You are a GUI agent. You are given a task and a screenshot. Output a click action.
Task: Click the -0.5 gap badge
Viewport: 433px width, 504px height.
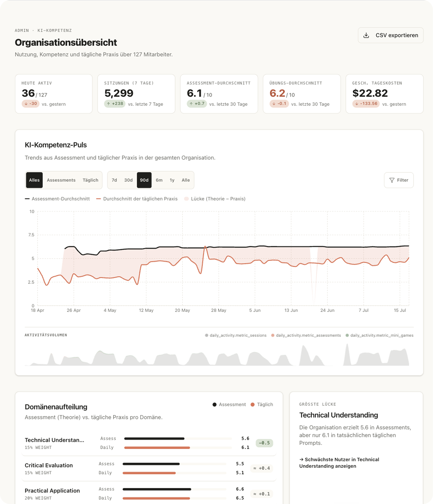(264, 443)
